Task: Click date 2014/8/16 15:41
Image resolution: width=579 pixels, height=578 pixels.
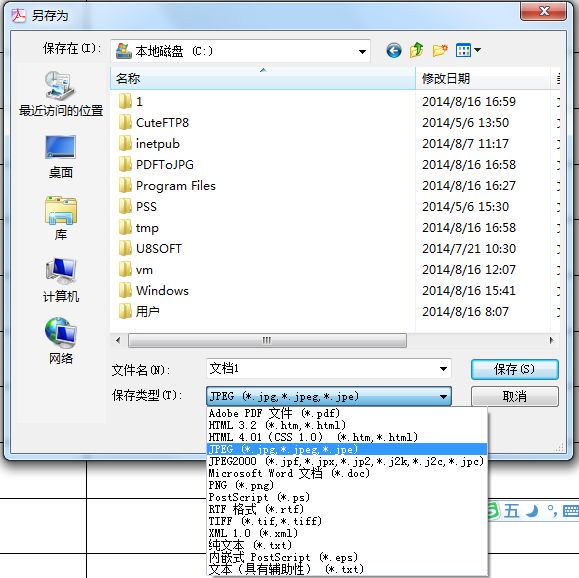Action: pyautogui.click(x=469, y=291)
